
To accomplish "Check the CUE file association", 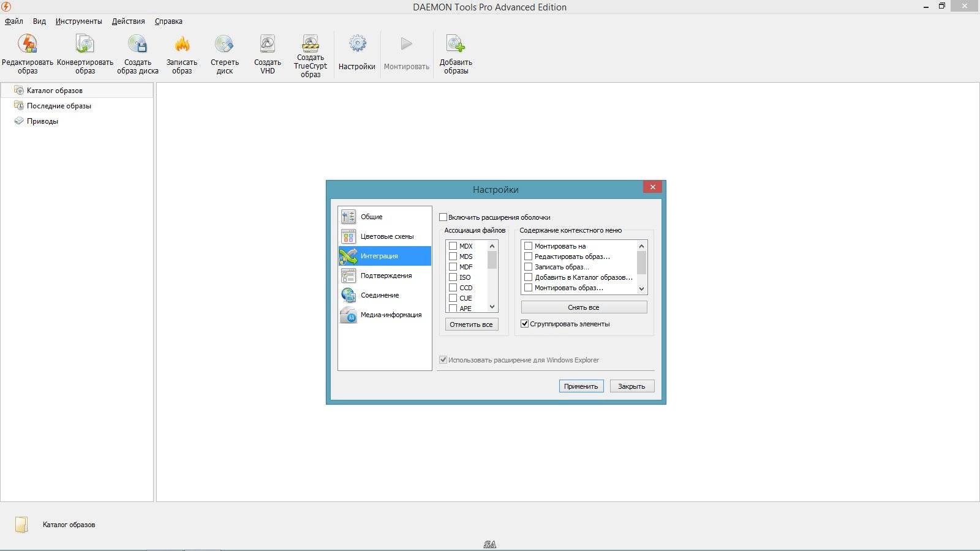I will click(x=453, y=298).
